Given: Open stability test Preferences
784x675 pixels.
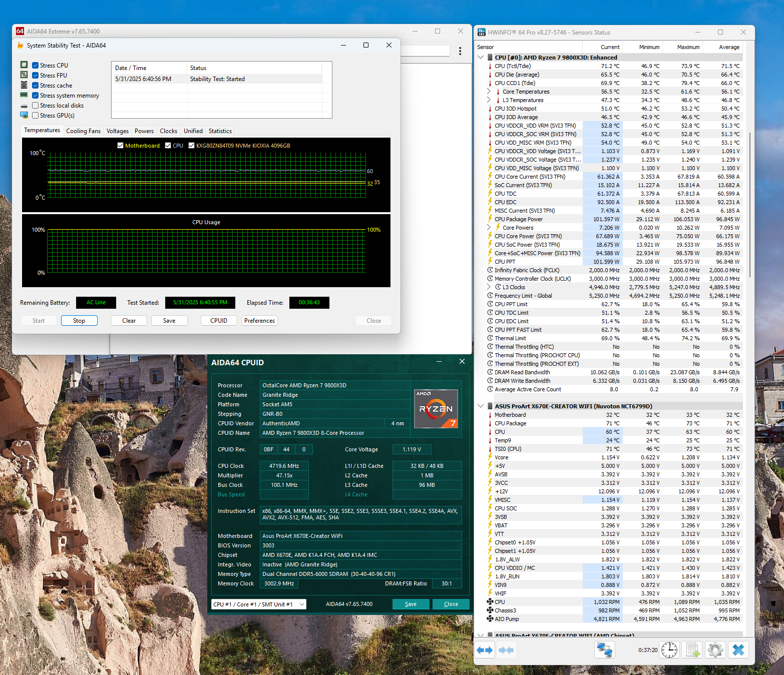Looking at the screenshot, I should [x=259, y=321].
